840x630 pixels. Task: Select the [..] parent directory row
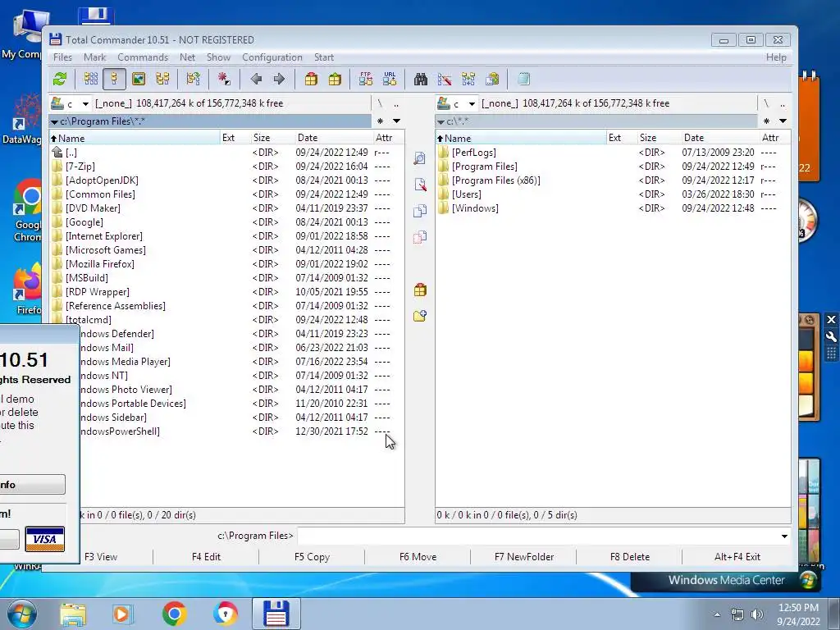tap(226, 153)
